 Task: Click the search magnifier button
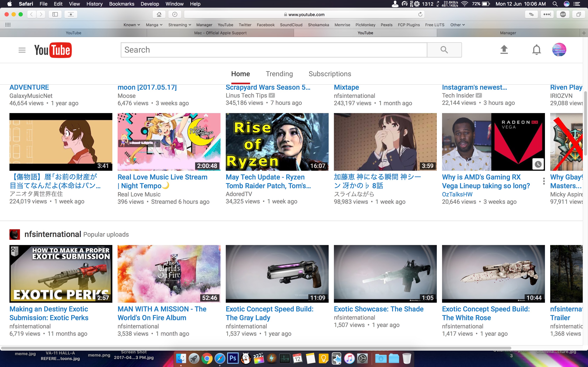(x=444, y=50)
